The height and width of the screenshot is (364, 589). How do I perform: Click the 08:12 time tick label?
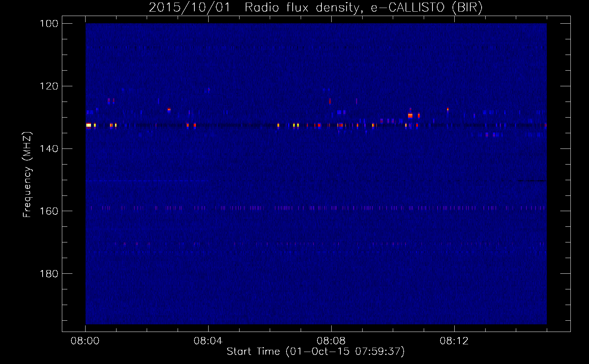coord(454,341)
